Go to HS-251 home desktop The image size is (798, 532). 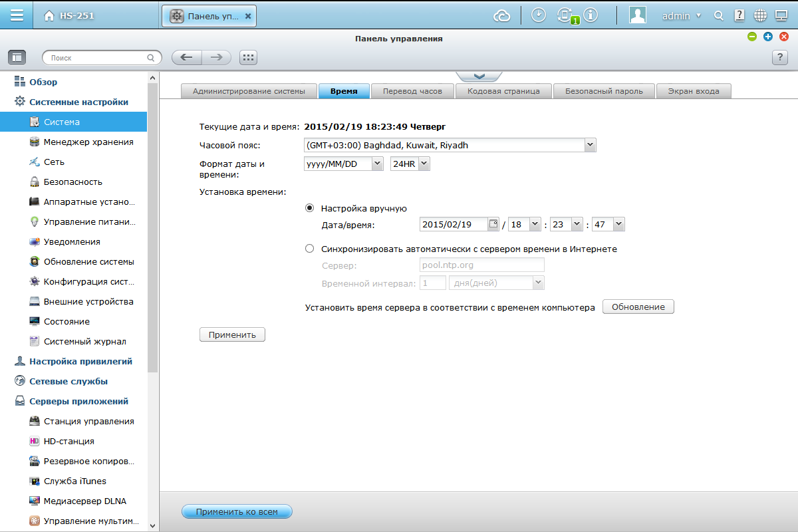[x=69, y=16]
